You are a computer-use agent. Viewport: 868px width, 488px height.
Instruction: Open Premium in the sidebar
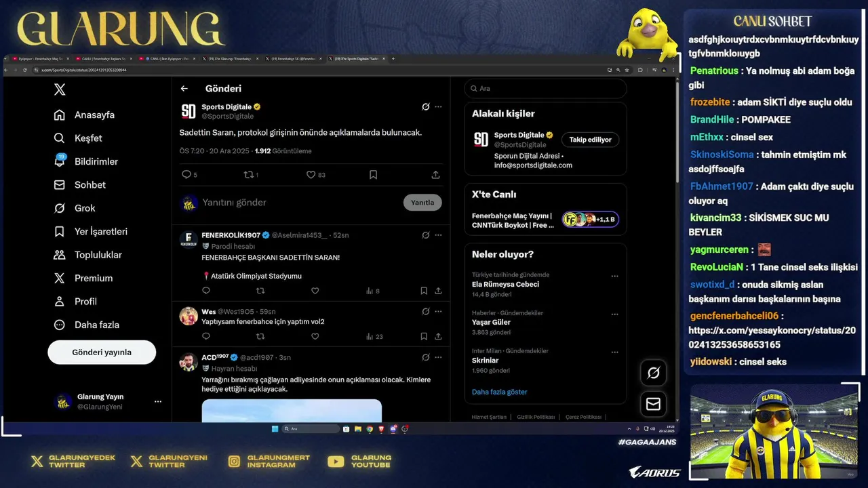tap(83, 279)
